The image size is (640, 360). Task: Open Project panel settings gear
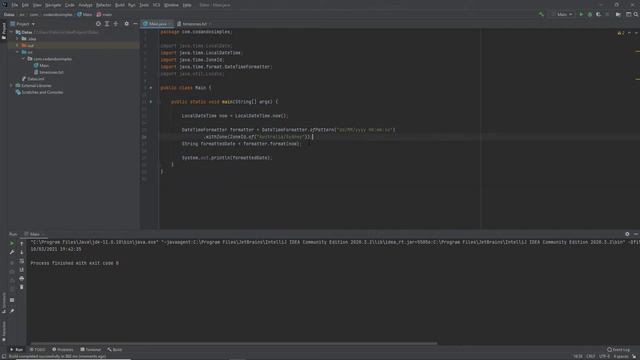point(127,24)
